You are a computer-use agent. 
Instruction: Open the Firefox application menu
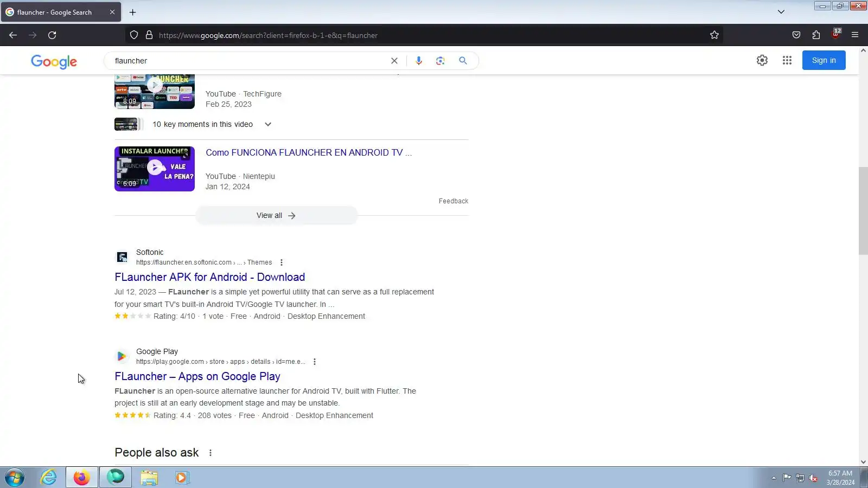click(x=855, y=35)
